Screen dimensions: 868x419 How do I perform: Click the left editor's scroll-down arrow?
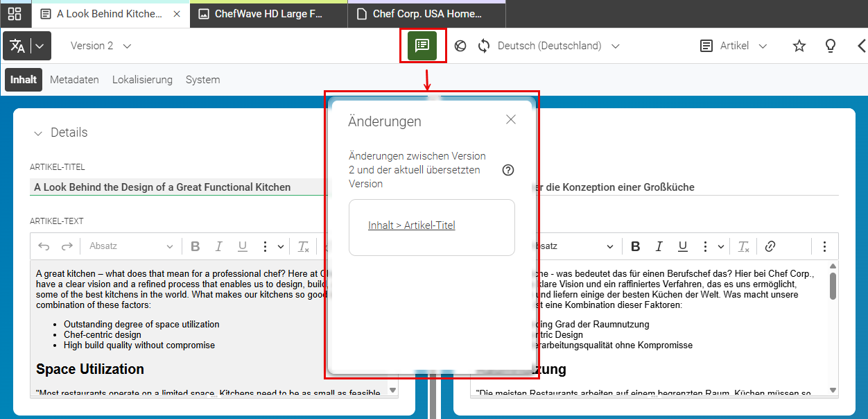392,391
